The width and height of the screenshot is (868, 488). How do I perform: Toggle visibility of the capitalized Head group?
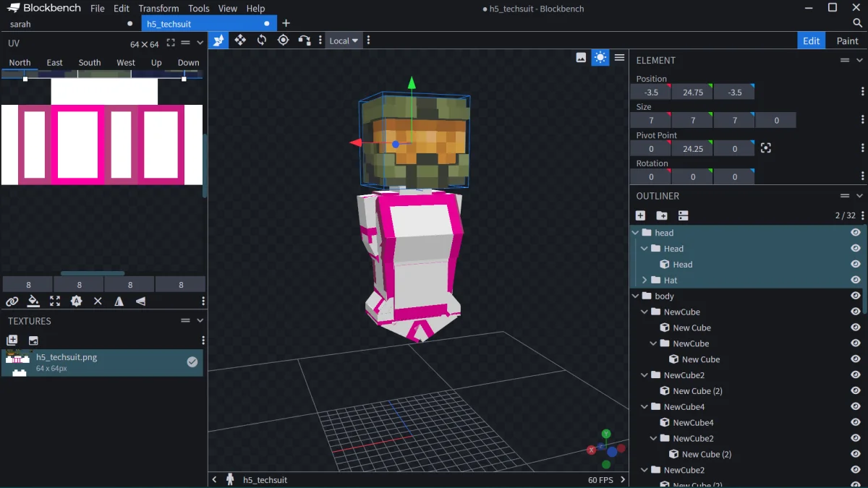click(856, 249)
